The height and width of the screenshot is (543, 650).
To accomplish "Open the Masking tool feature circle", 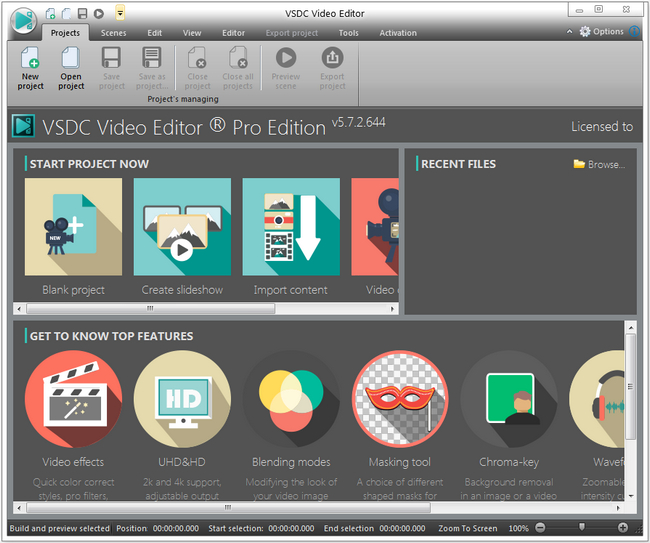I will pyautogui.click(x=400, y=399).
